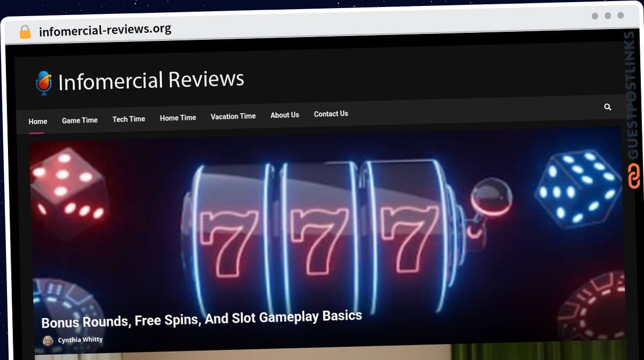Open the Game Time menu
Image resolution: width=644 pixels, height=360 pixels.
pyautogui.click(x=79, y=120)
